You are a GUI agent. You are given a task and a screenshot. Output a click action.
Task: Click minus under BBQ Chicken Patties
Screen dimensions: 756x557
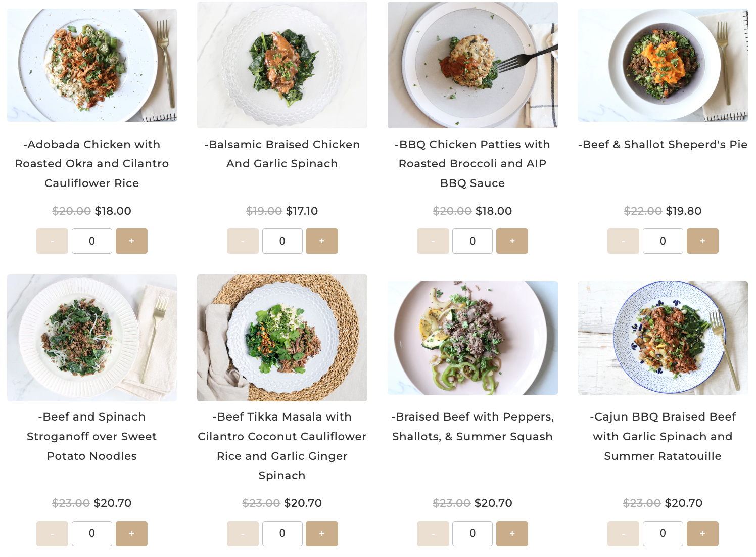click(433, 241)
